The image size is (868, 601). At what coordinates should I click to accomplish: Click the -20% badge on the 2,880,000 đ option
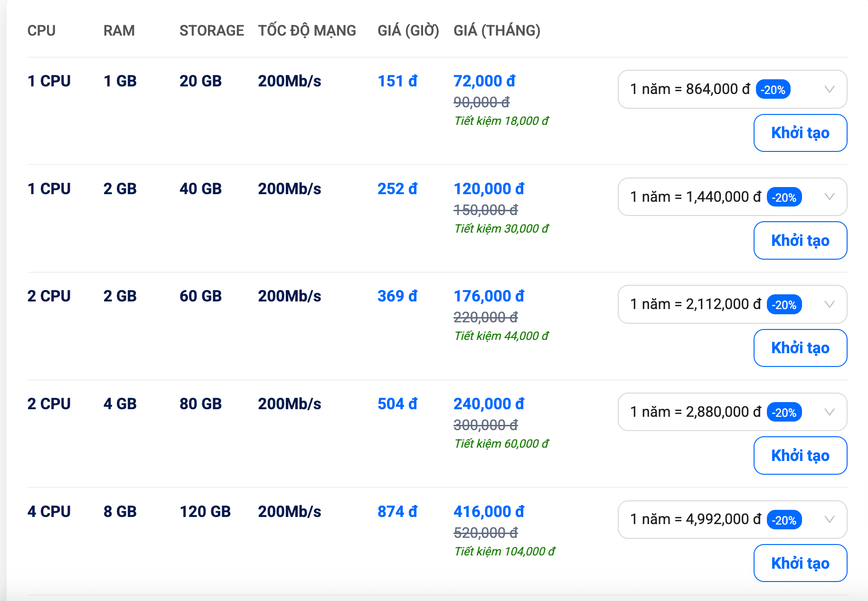click(x=784, y=412)
